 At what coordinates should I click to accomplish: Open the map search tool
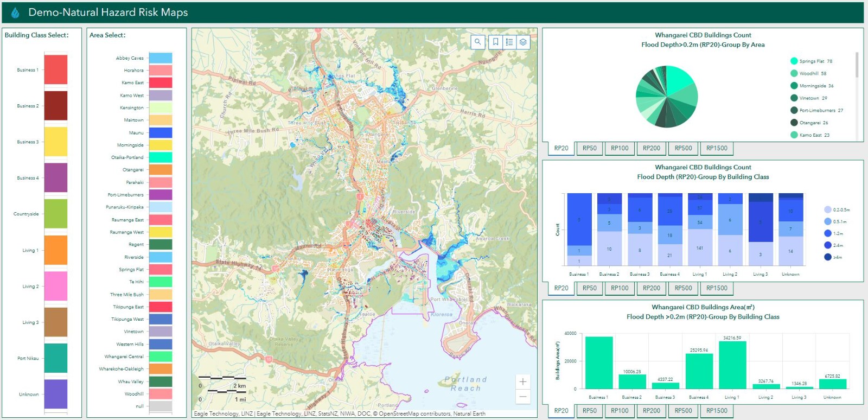pyautogui.click(x=477, y=42)
